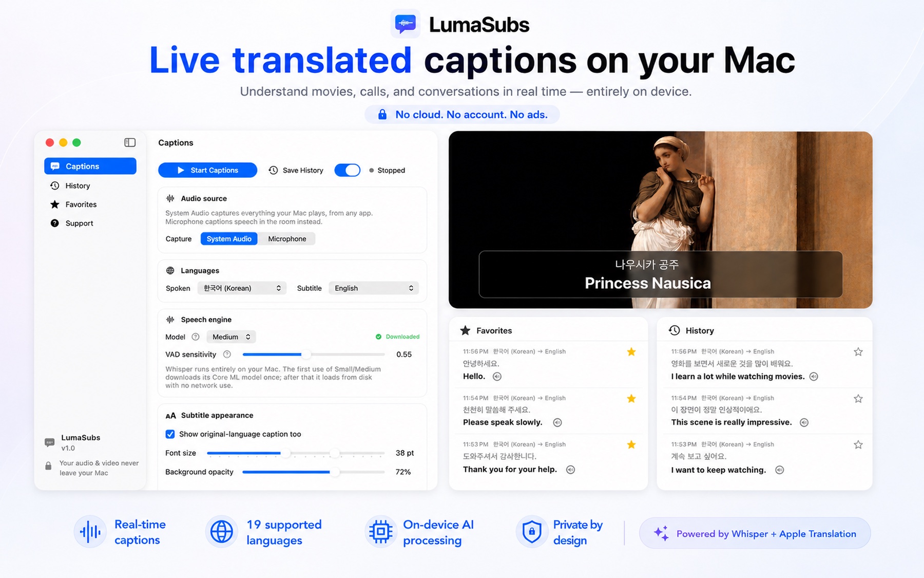Screen dimensions: 924x578
Task: Click the help icon next to VAD sensitivity
Action: coord(227,355)
